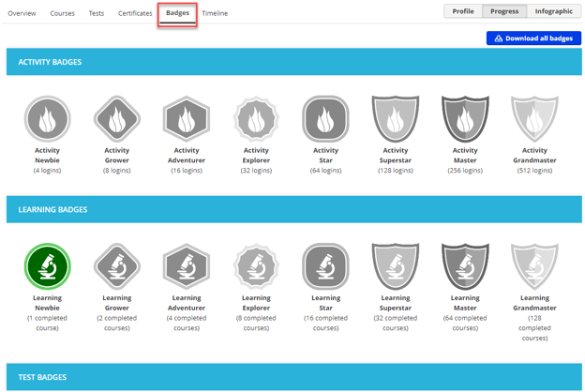Screen dimensions: 585x392
Task: Select the Badges tab
Action: click(177, 13)
